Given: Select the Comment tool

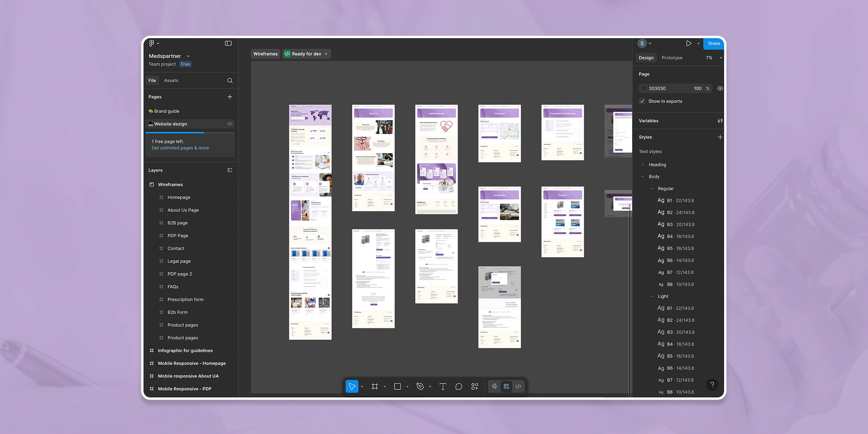Looking at the screenshot, I should [458, 386].
